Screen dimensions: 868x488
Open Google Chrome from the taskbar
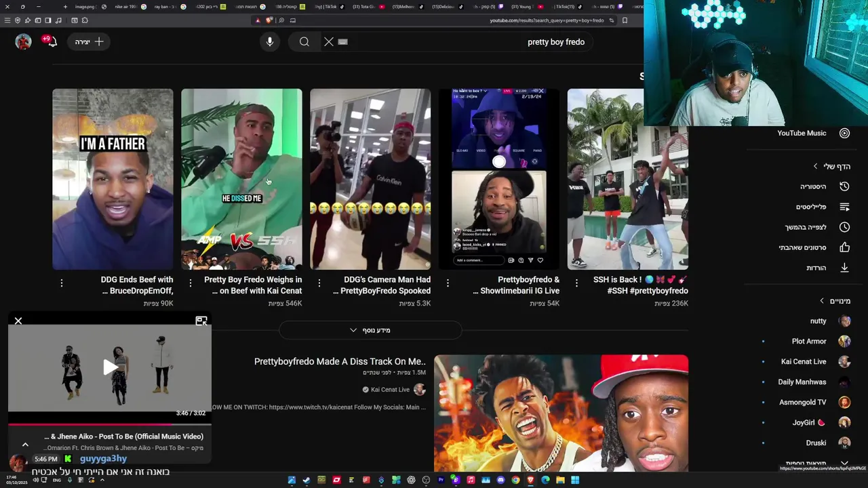[x=515, y=480]
